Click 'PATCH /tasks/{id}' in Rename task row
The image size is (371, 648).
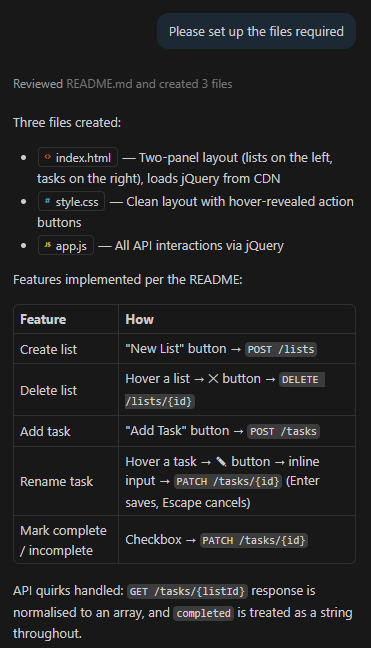228,481
